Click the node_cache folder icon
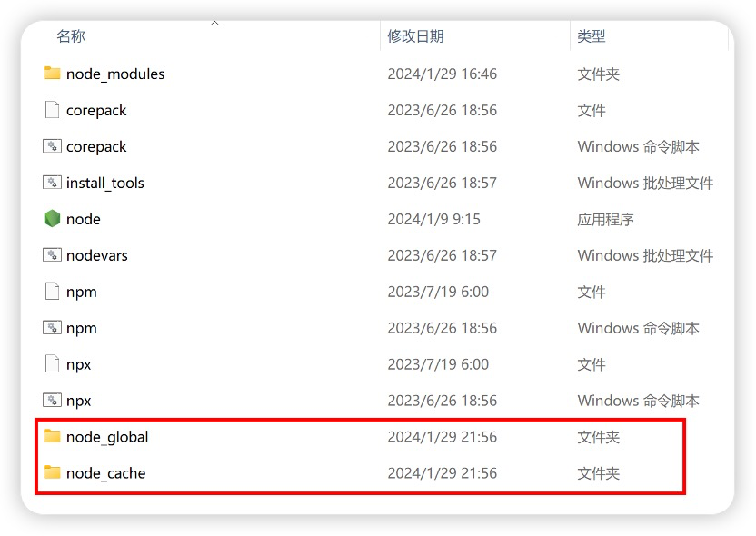This screenshot has height=536, width=756. [x=52, y=472]
